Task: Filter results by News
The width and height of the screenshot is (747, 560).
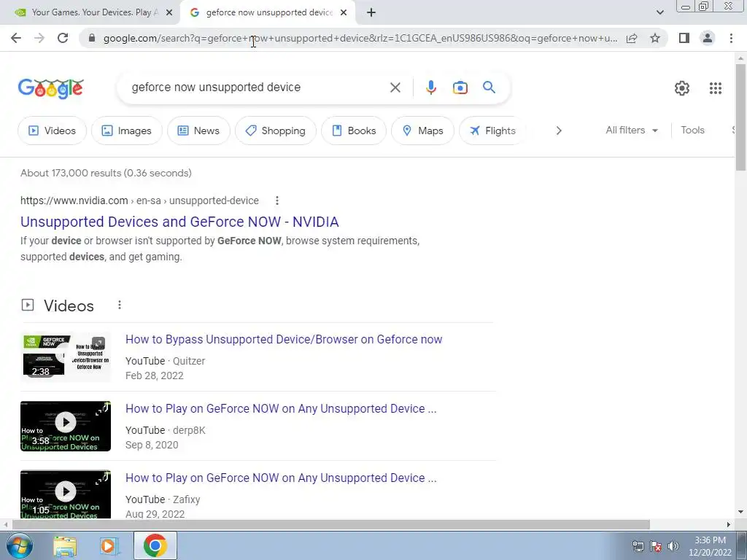Action: [x=198, y=131]
